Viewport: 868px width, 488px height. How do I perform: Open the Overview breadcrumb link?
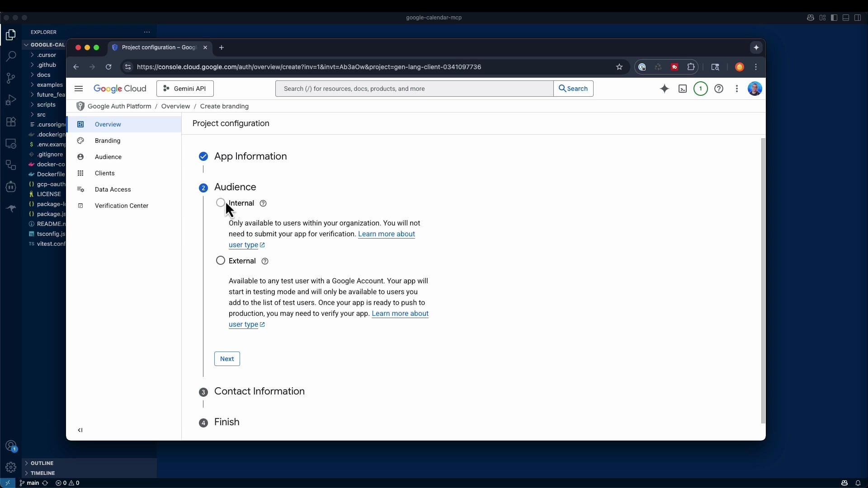tap(175, 106)
